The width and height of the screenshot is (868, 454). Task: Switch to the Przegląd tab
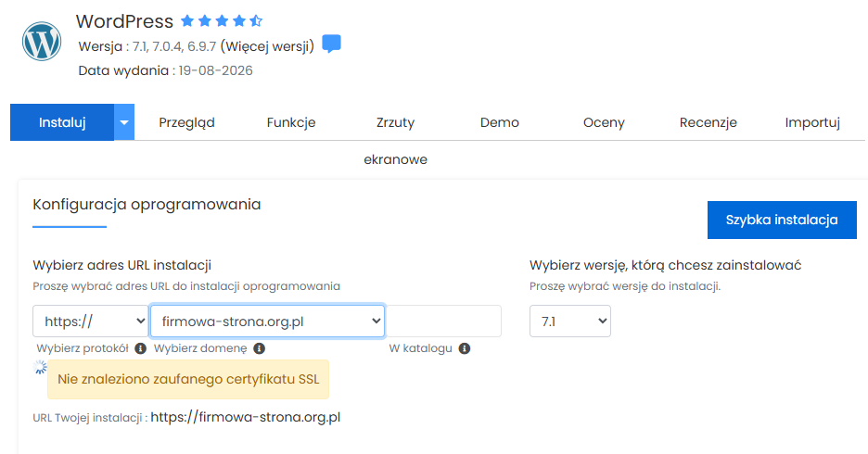click(186, 122)
